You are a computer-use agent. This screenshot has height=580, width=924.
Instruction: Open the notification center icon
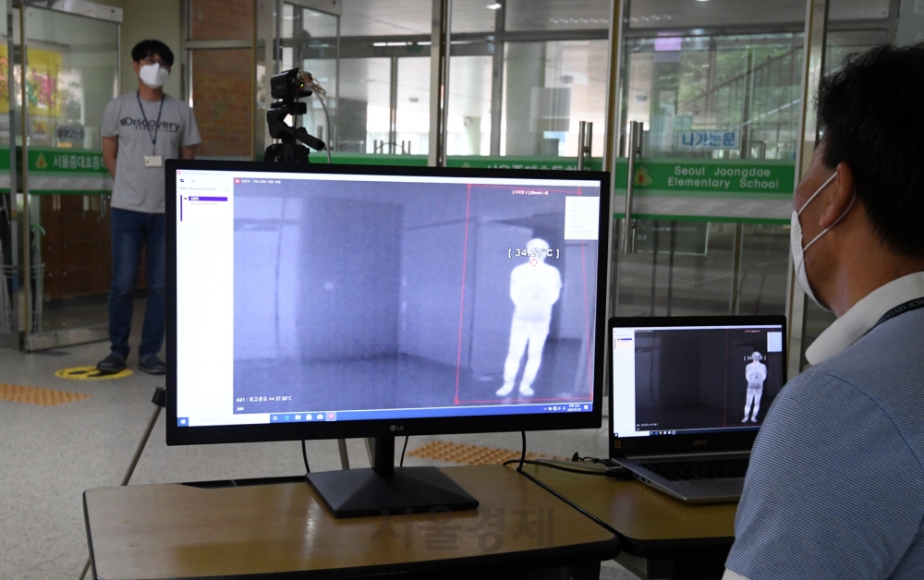coord(586,407)
